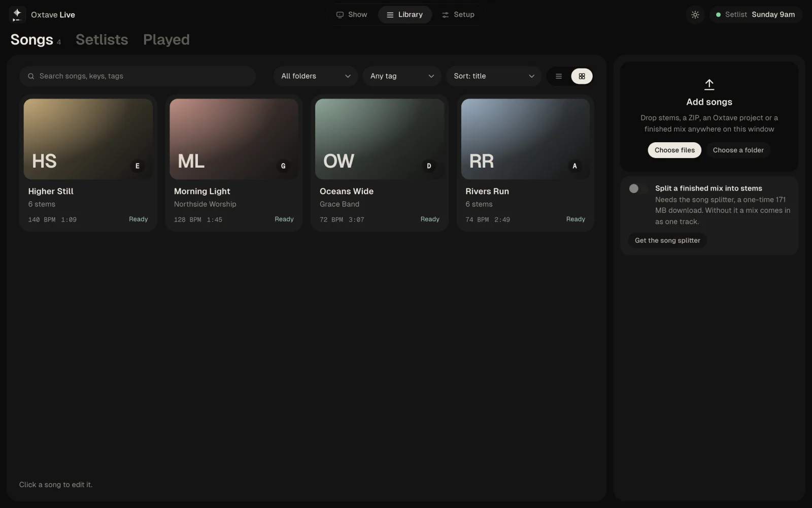Click the 1:09 duration on Higher Still

pos(69,219)
